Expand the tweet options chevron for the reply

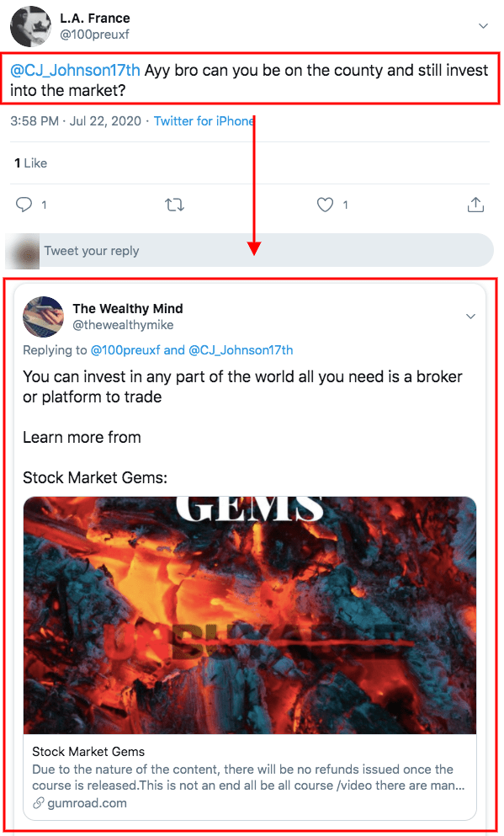[x=470, y=315]
